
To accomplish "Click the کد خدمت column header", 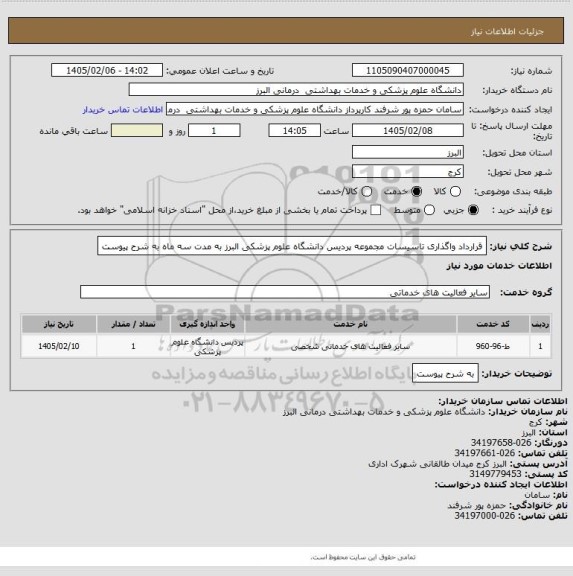I will tap(493, 324).
